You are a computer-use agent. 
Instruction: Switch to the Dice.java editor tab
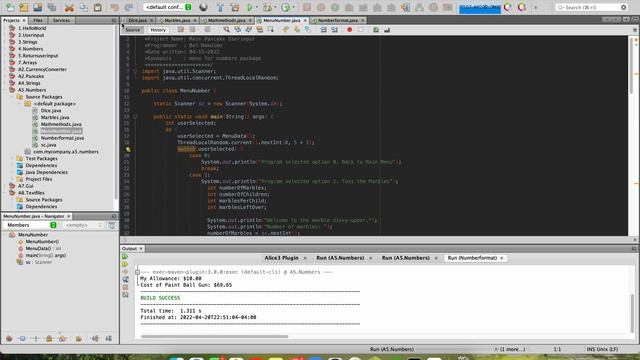coord(137,20)
